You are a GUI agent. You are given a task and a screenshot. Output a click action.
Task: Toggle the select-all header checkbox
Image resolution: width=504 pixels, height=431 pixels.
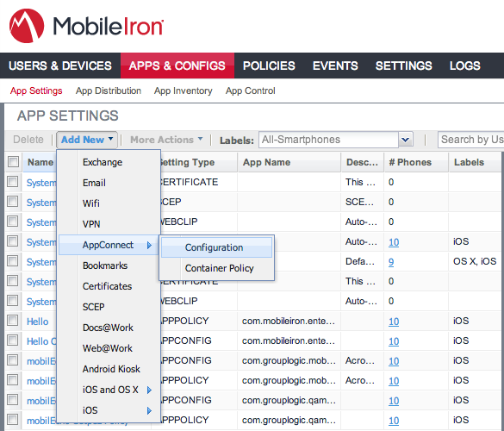[13, 162]
